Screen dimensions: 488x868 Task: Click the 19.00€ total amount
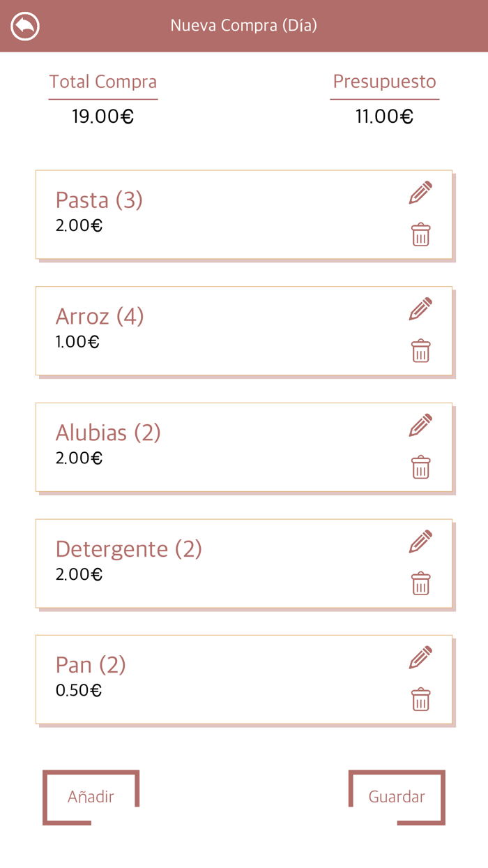tap(102, 117)
